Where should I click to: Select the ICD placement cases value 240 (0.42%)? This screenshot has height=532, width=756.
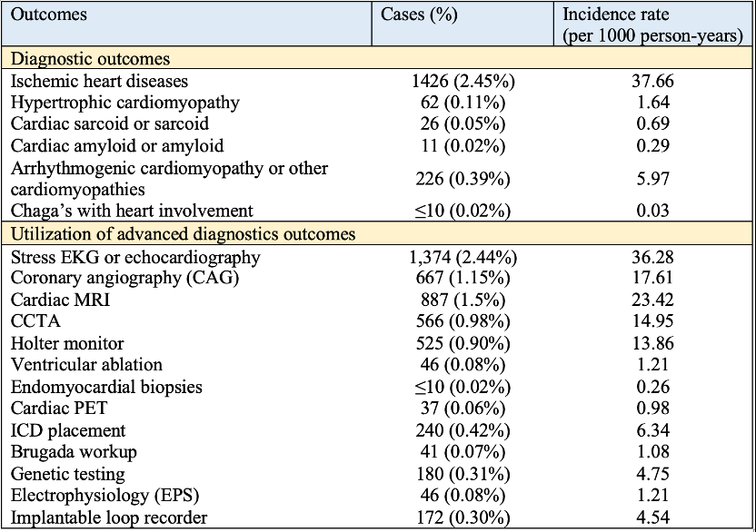pos(463,431)
